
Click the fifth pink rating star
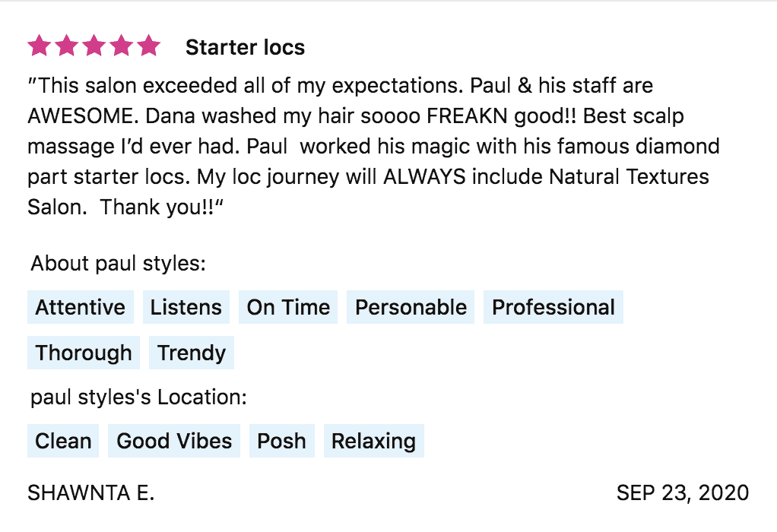pos(149,46)
